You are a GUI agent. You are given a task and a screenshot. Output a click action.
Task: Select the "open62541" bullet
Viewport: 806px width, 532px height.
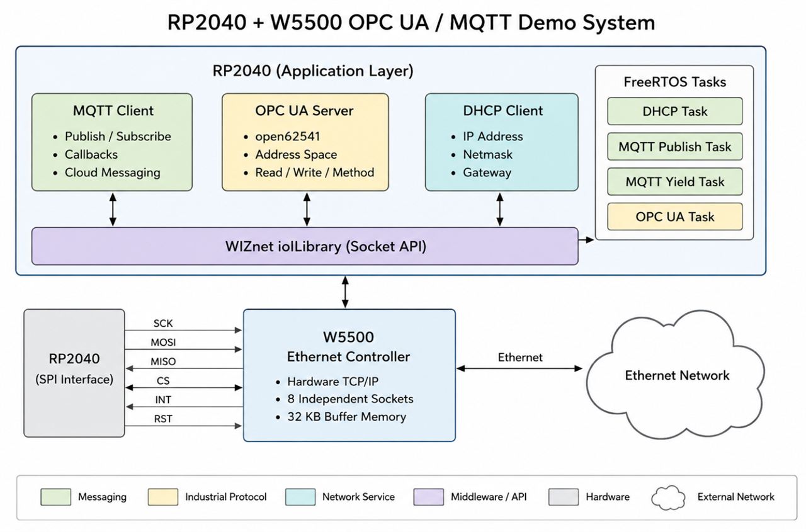pyautogui.click(x=288, y=137)
